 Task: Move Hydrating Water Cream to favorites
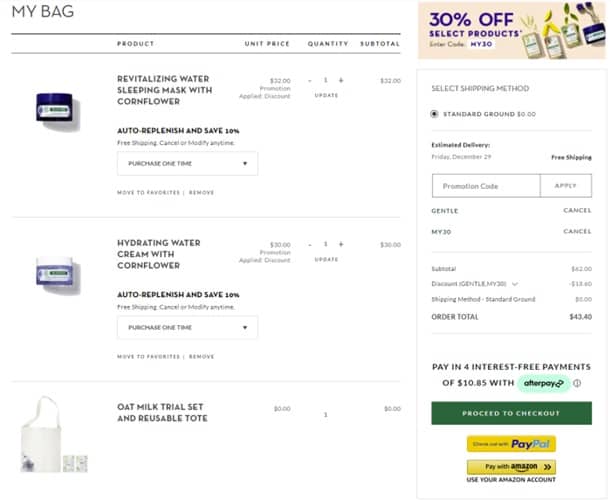(x=149, y=356)
